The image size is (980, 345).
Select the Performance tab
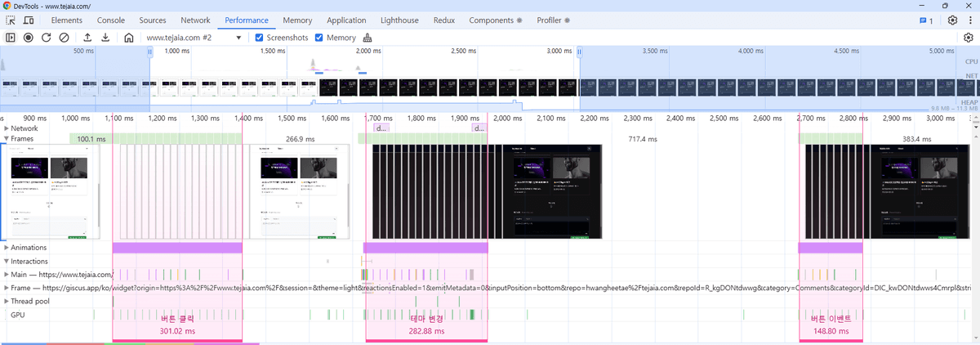click(247, 20)
